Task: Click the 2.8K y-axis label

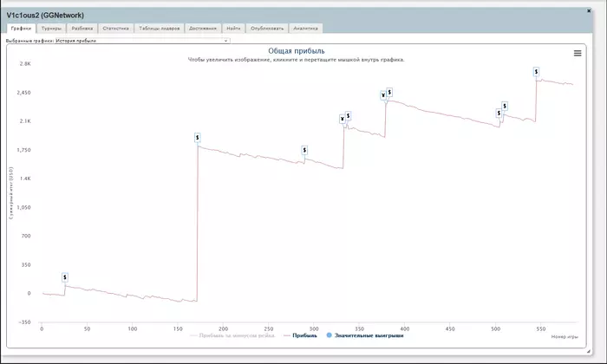Action: tap(25, 64)
